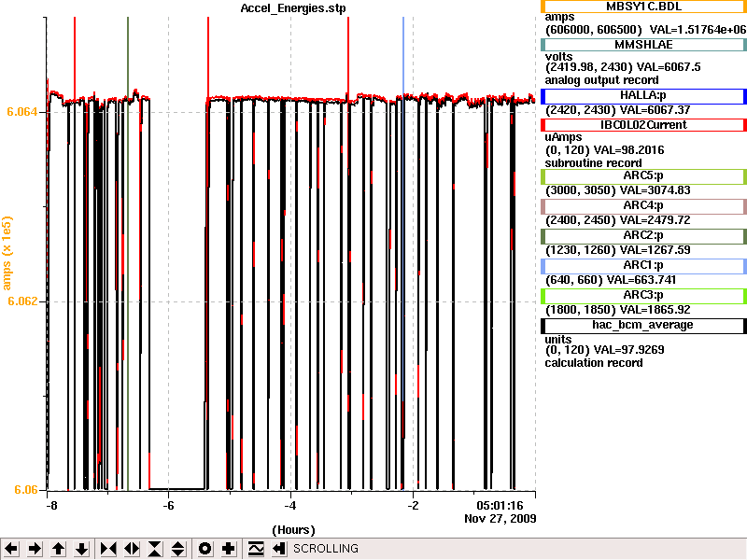Click the return-to-scrolling arrow icon
747x560 pixels.
[279, 549]
